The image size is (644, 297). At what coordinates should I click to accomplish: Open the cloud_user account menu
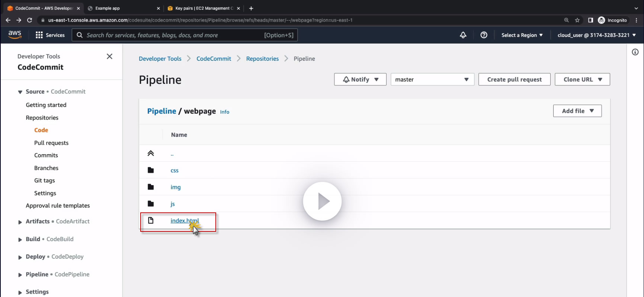pyautogui.click(x=597, y=35)
